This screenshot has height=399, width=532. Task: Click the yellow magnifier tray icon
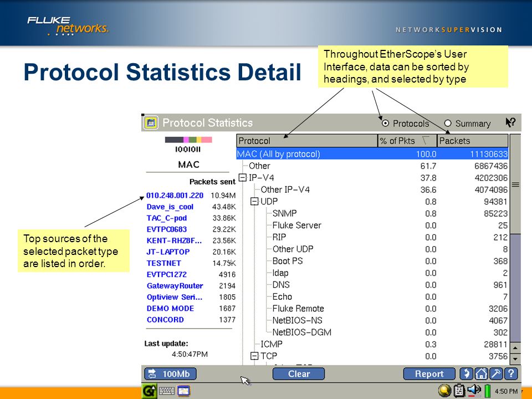(444, 391)
